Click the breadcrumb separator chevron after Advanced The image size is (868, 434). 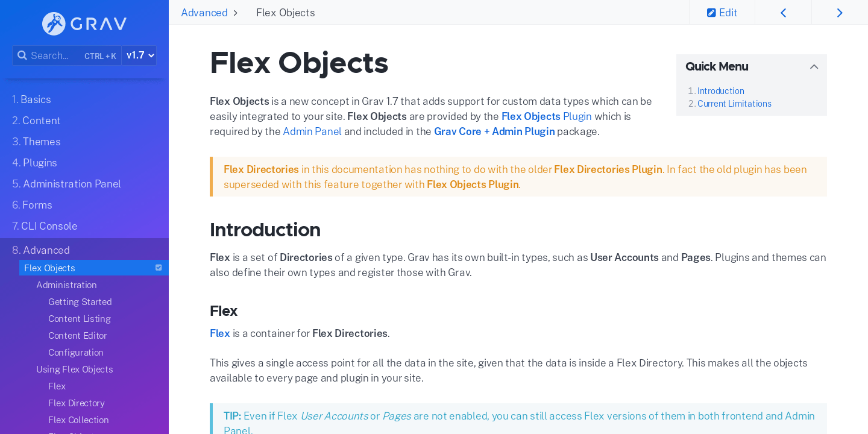[x=235, y=13]
